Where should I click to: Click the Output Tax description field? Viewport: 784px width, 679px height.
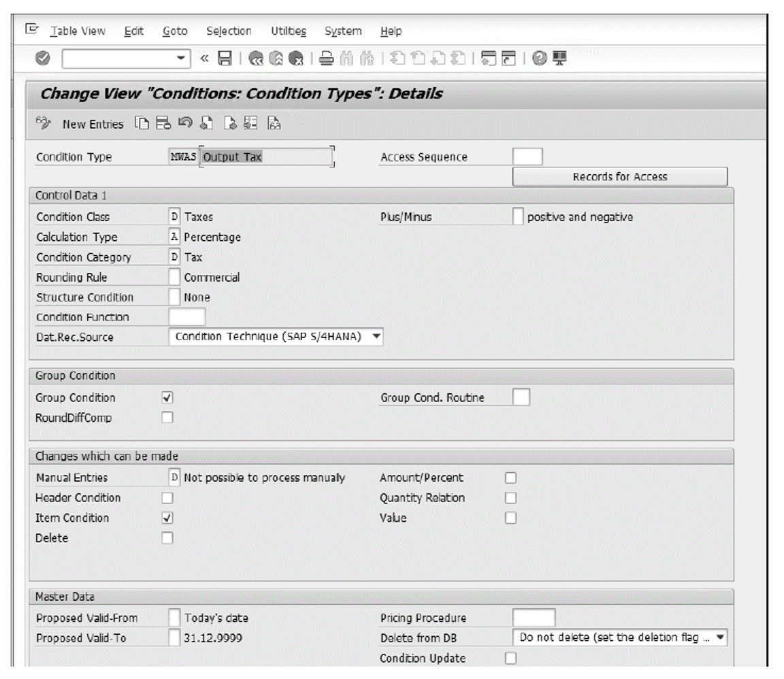pos(266,157)
